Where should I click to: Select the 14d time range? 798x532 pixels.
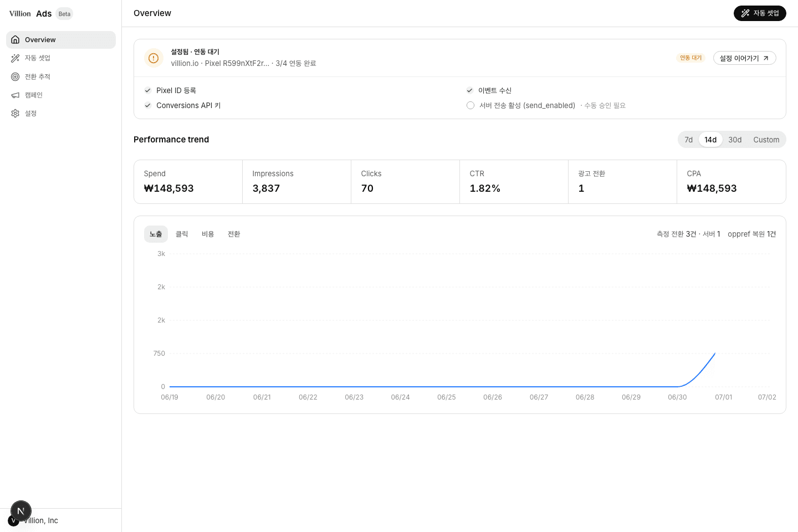pyautogui.click(x=710, y=140)
